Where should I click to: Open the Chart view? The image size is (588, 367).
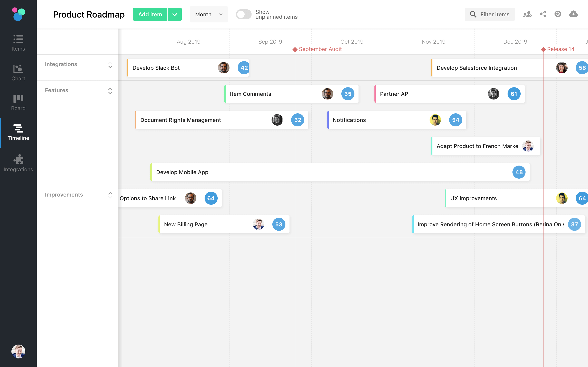[18, 72]
